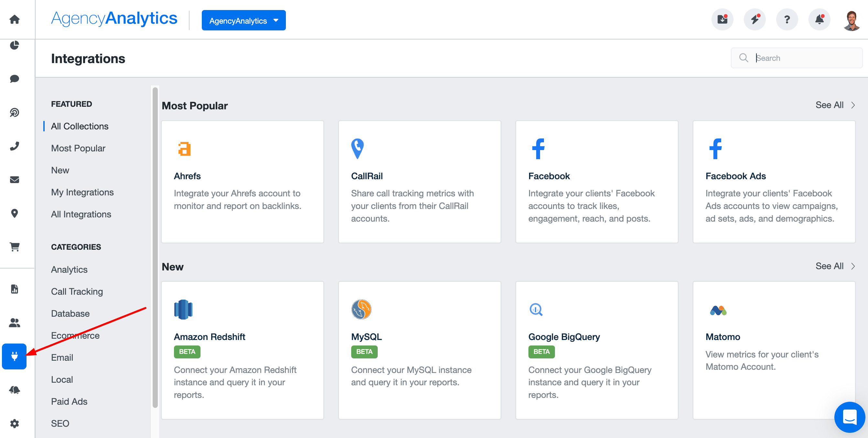This screenshot has height=438, width=868.
Task: Open the lightning bolt updates icon
Action: [754, 19]
